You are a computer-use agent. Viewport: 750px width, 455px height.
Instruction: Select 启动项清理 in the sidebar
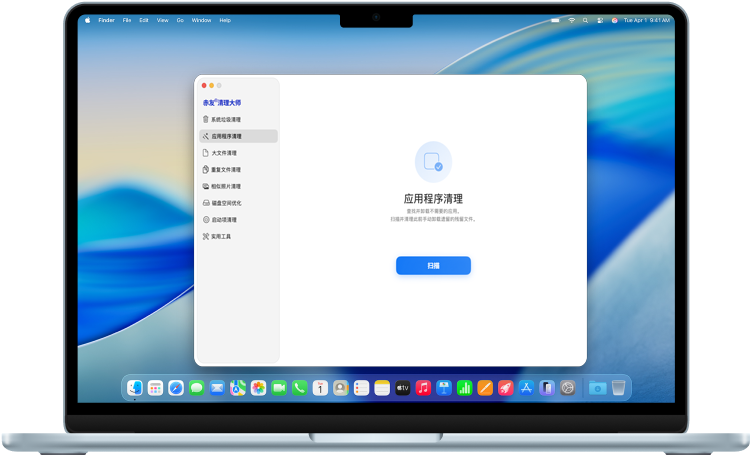click(223, 219)
